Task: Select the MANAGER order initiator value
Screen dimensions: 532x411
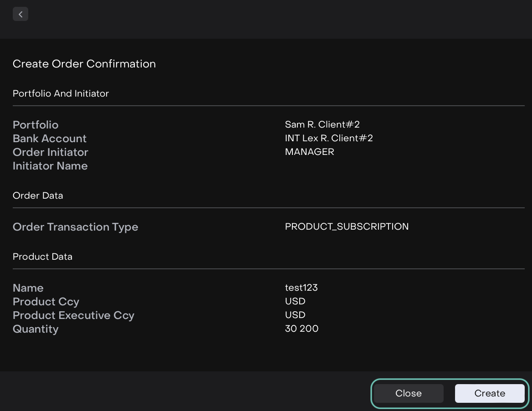Action: (309, 152)
